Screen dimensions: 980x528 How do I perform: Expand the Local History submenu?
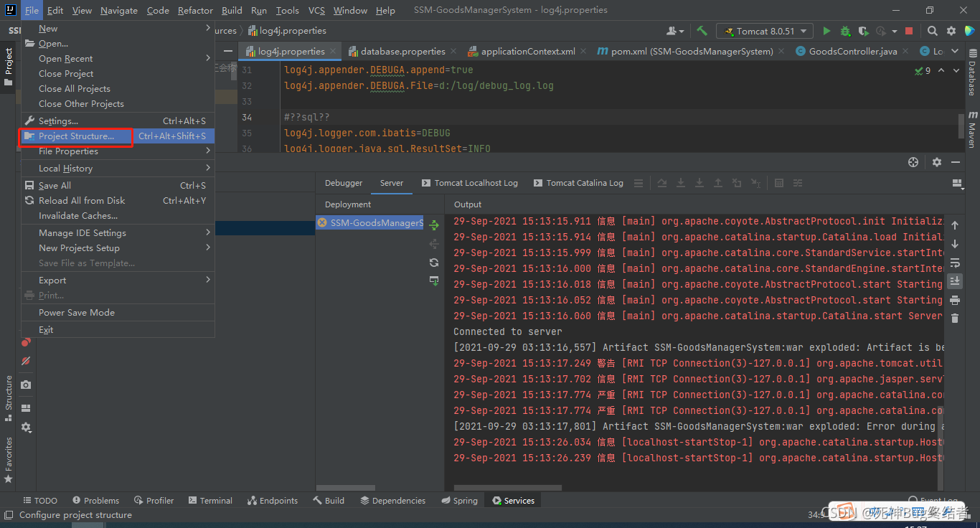coord(65,168)
